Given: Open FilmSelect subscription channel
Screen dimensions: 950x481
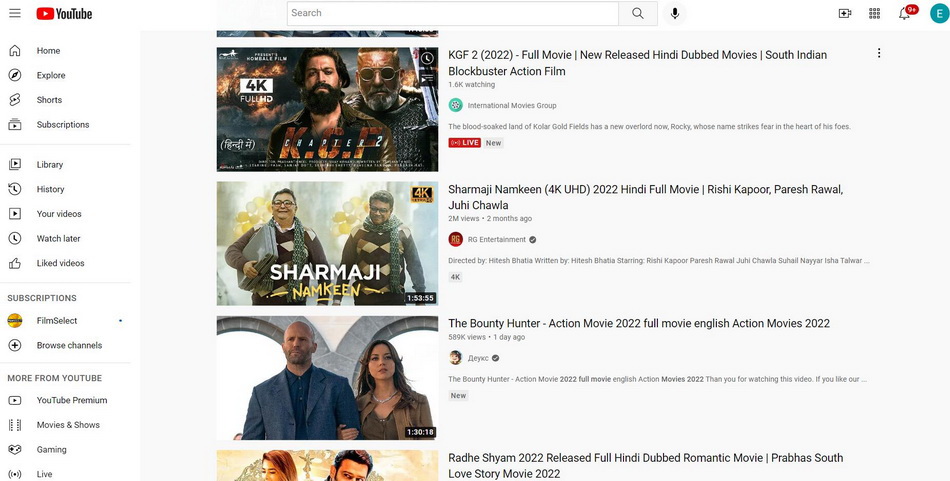Looking at the screenshot, I should click(57, 321).
